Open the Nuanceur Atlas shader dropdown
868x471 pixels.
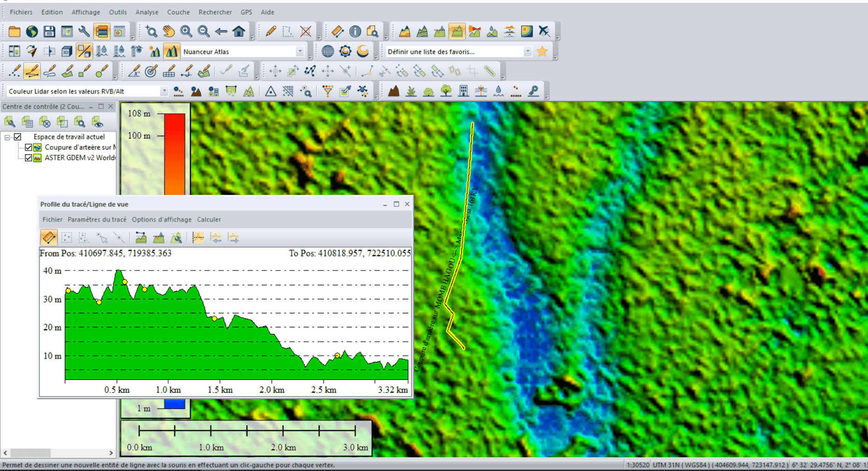coord(300,52)
